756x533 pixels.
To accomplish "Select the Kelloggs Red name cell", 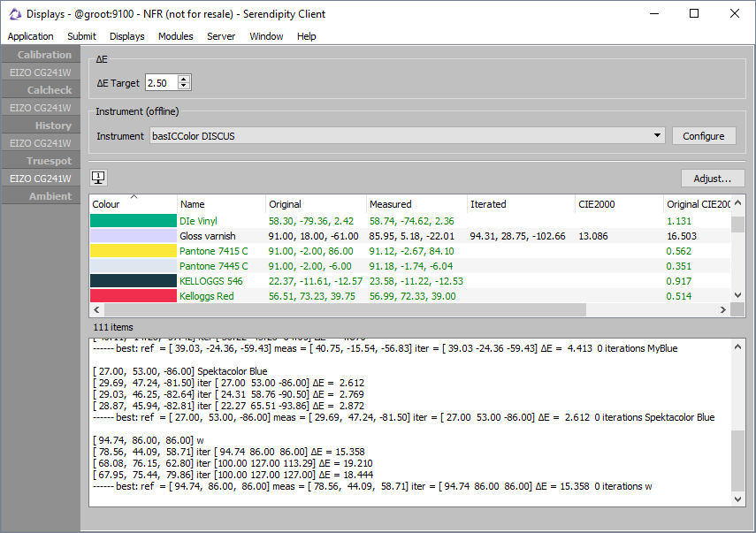I will [x=206, y=296].
